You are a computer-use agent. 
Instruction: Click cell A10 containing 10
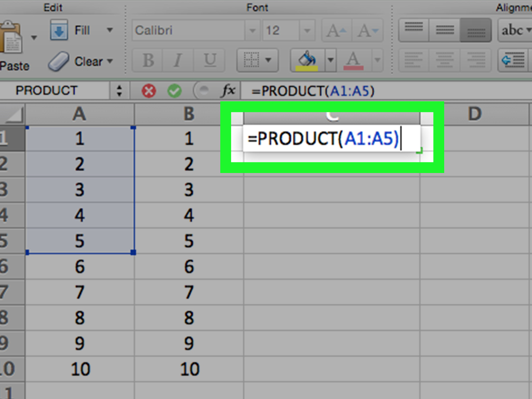click(x=79, y=369)
